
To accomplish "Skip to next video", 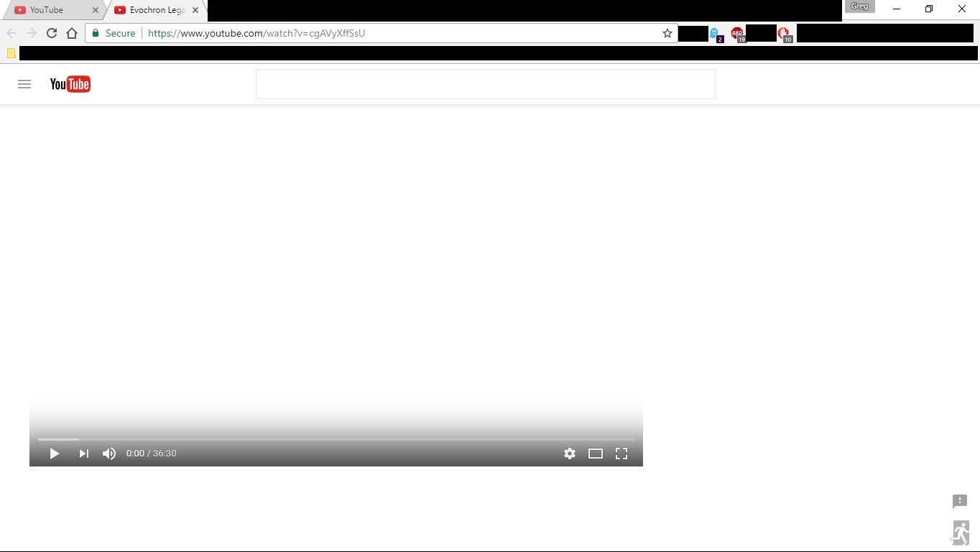I will pos(84,454).
